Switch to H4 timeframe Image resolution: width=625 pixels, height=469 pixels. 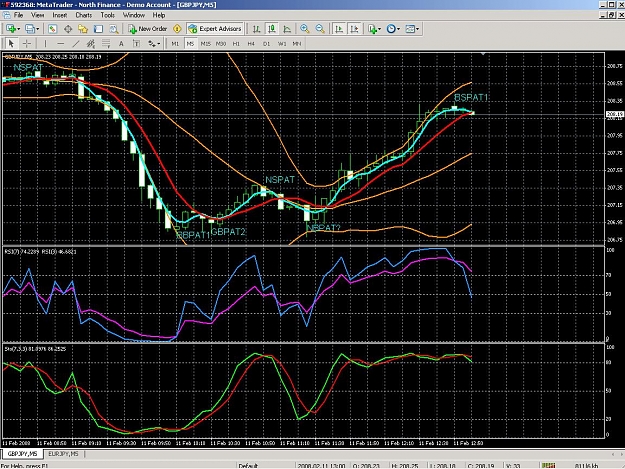(251, 43)
